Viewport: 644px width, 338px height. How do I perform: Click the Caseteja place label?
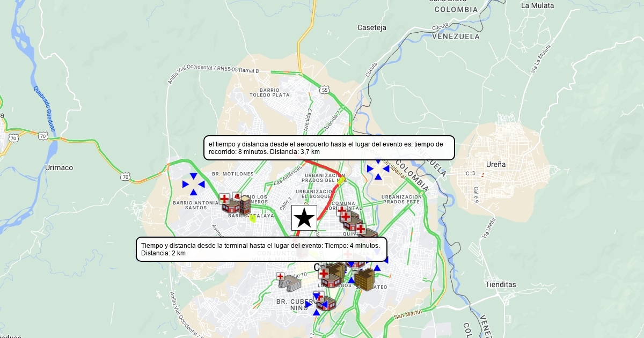pyautogui.click(x=372, y=27)
